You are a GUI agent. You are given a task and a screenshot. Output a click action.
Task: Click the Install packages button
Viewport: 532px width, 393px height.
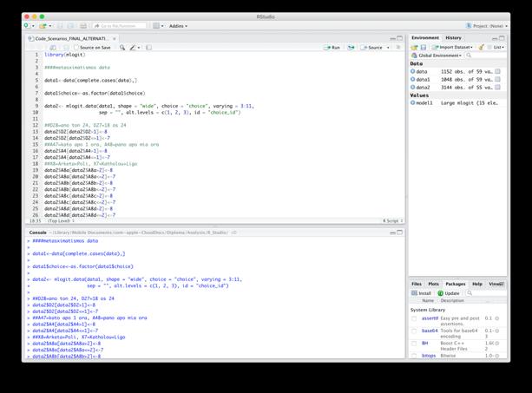coord(421,293)
